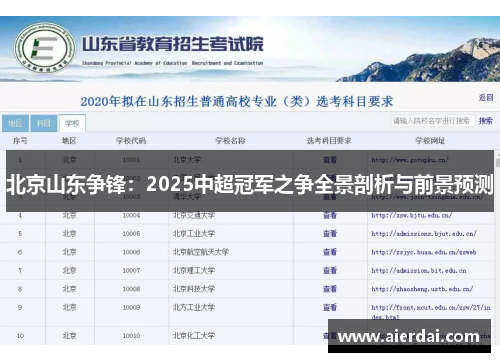Click the 山东省教育招生考试院 header title
Viewport: 500px width, 362px height.
click(173, 44)
